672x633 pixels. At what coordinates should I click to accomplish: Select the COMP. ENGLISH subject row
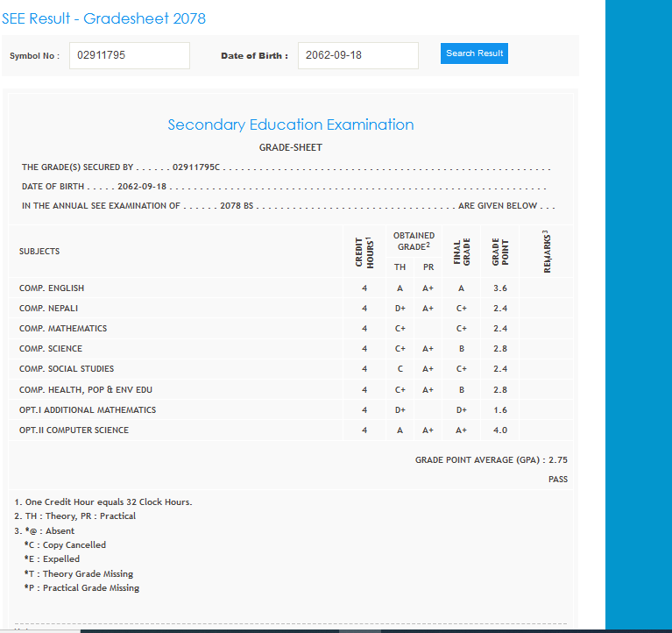click(x=52, y=288)
